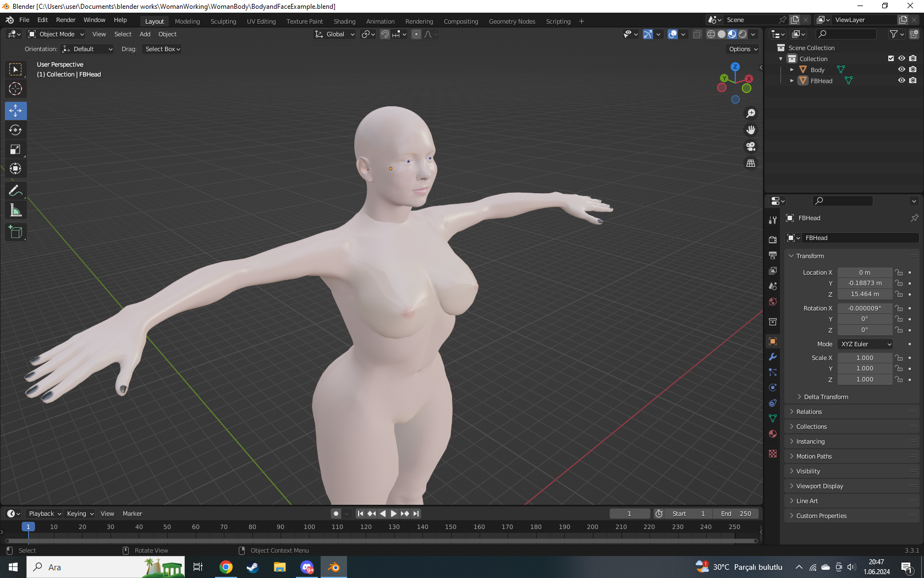This screenshot has height=578, width=924.
Task: Switch to the Shading workspace tab
Action: pos(344,21)
